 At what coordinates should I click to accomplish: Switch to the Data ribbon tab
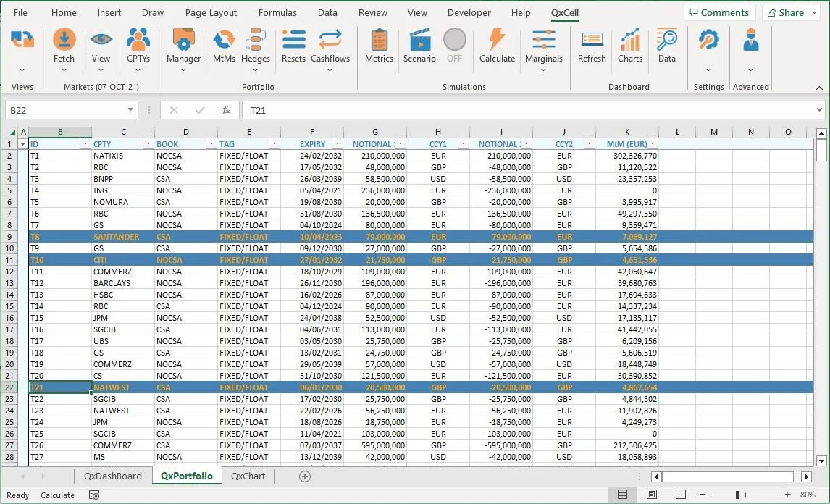(327, 13)
